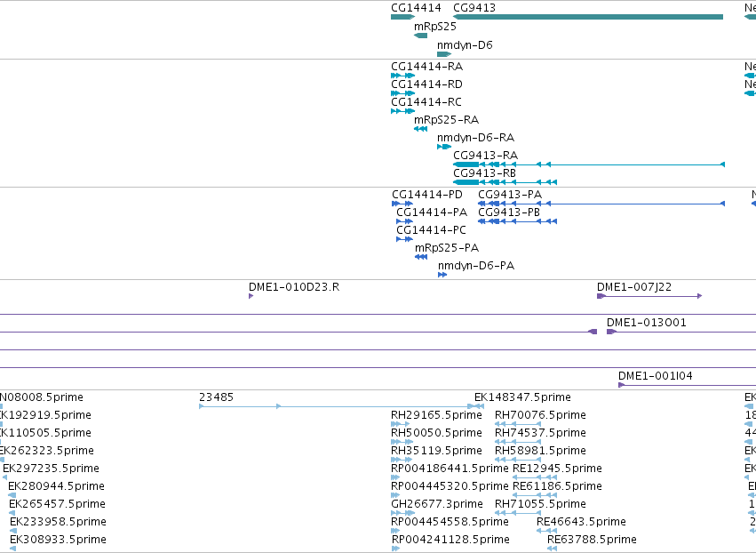Select the RE63788.5prime EST label
Viewport: 756px width, 553px height.
[x=592, y=540]
